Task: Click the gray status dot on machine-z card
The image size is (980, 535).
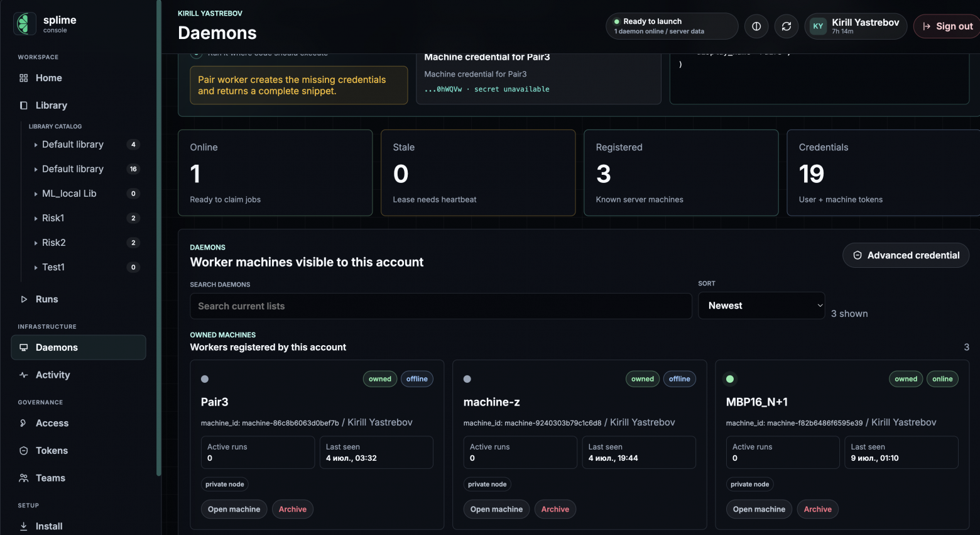Action: pyautogui.click(x=467, y=379)
